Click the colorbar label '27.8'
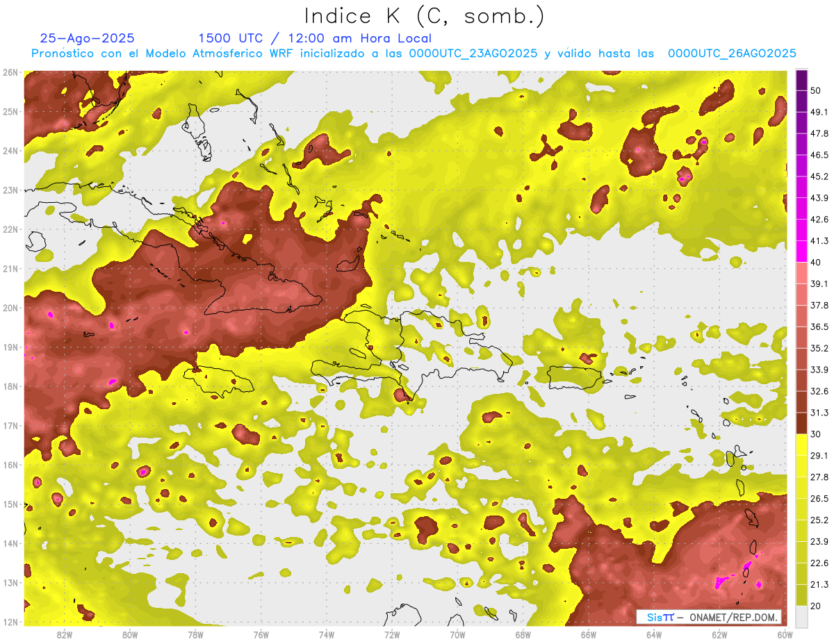Screen dimensions: 834x644 pyautogui.click(x=819, y=477)
